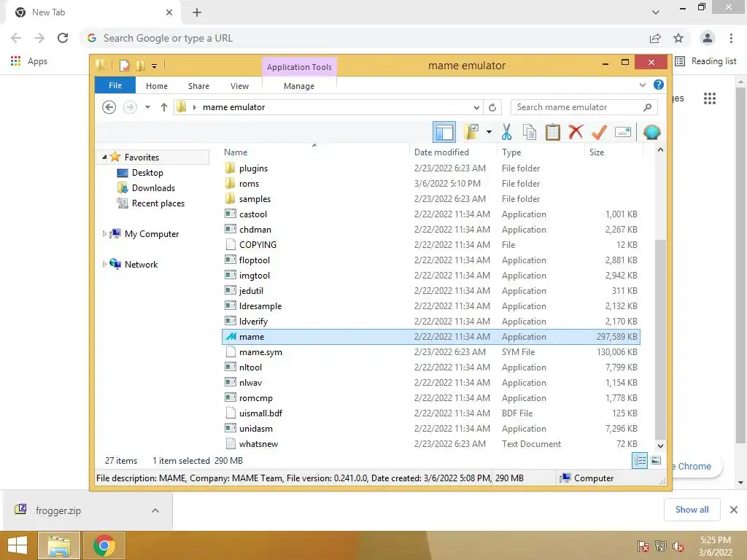Click the Explorer Back arrow button
Viewport: 747px width, 560px height.
coord(109,107)
